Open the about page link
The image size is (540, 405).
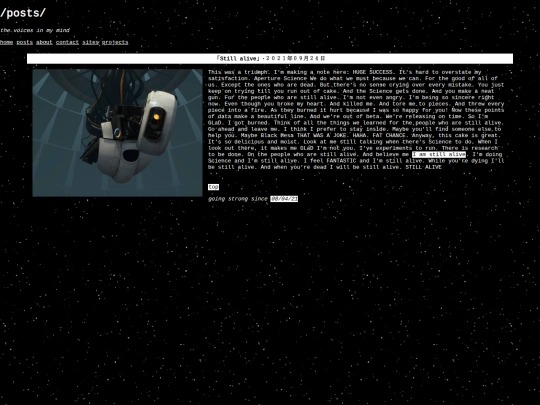point(44,42)
